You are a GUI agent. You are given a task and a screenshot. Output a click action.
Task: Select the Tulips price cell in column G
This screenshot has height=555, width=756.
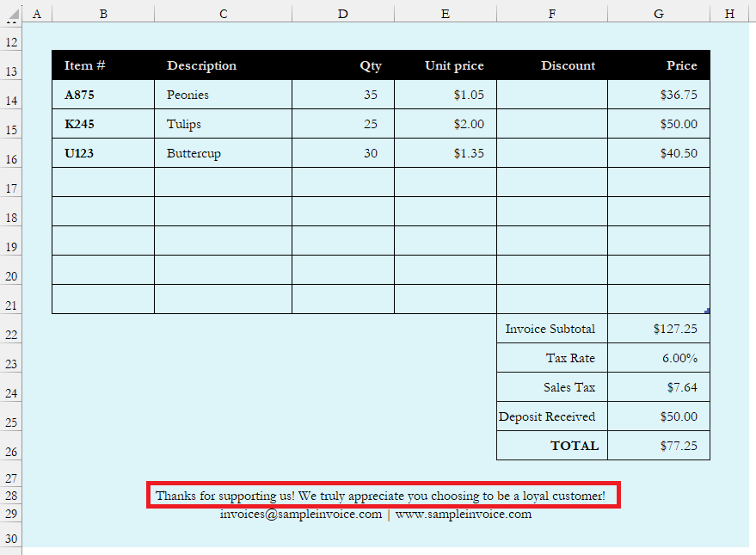pyautogui.click(x=659, y=124)
